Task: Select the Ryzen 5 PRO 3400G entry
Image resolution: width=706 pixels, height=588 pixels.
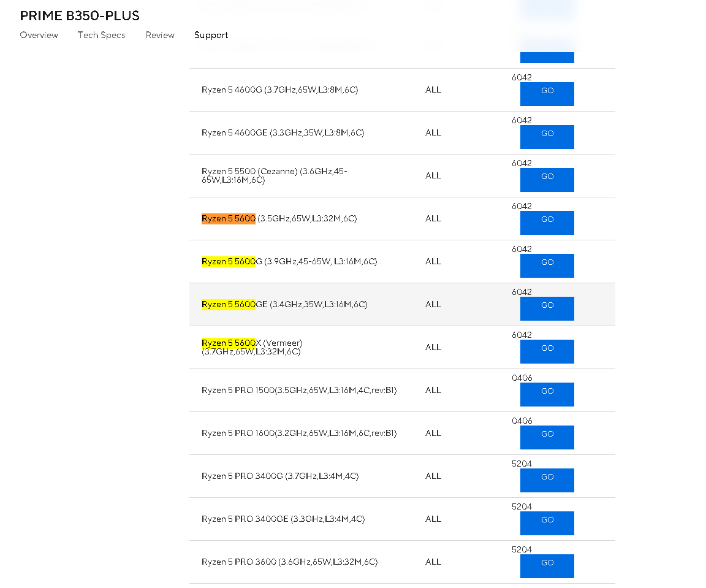Action: tap(280, 476)
